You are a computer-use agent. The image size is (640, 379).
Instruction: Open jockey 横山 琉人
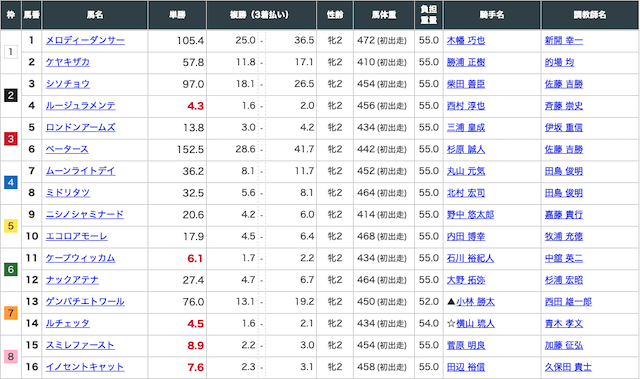[x=475, y=324]
